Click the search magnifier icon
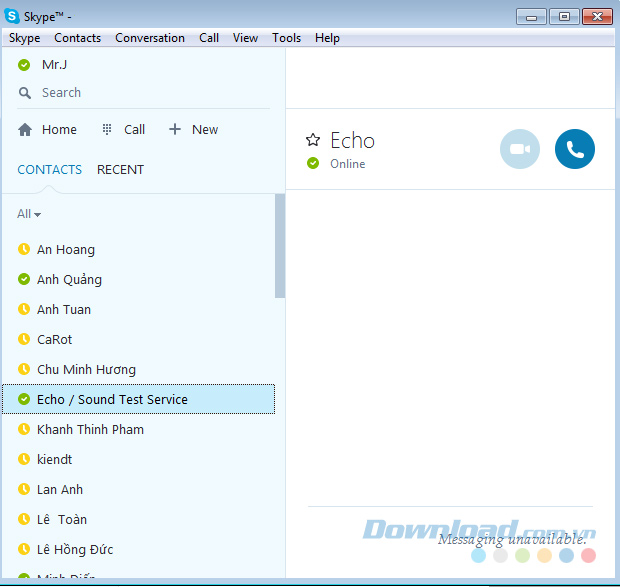Image resolution: width=620 pixels, height=587 pixels. click(25, 93)
